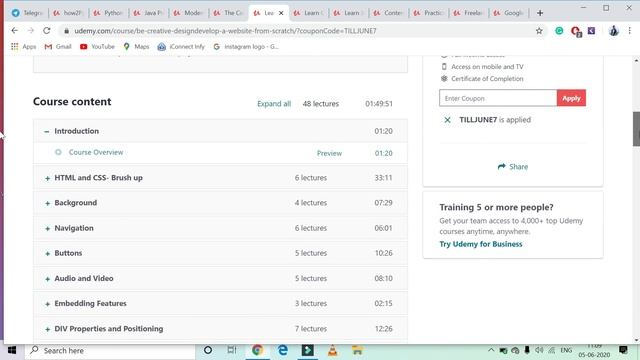Open the Windows Start menu
Viewport: 640px width, 360px height.
click(12, 350)
